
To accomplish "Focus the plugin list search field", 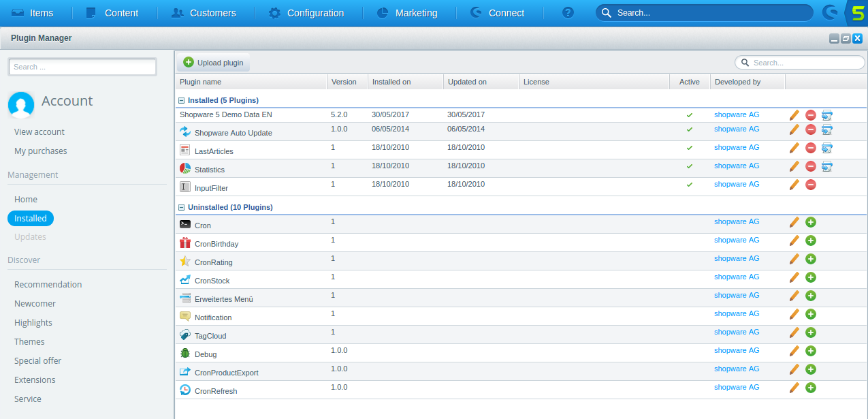I will click(800, 63).
